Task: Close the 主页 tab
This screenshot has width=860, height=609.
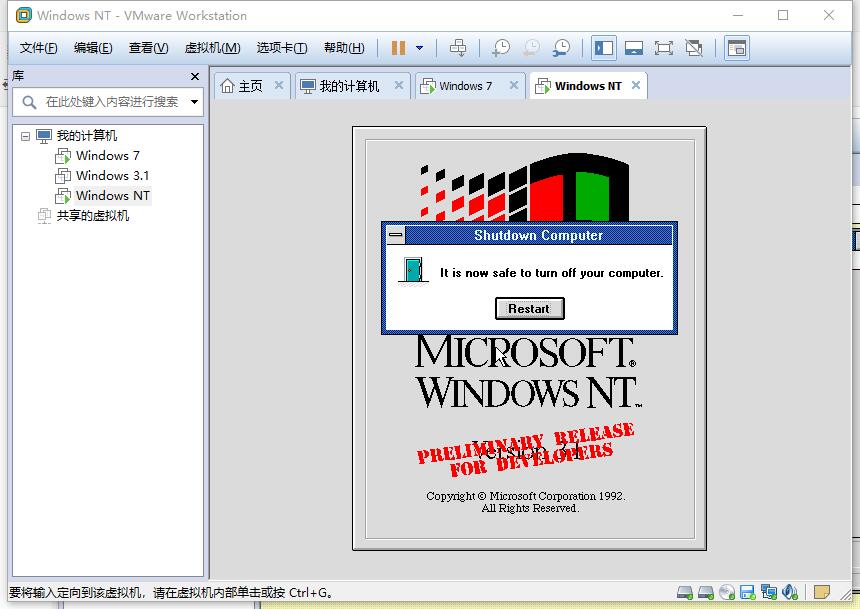Action: 279,85
